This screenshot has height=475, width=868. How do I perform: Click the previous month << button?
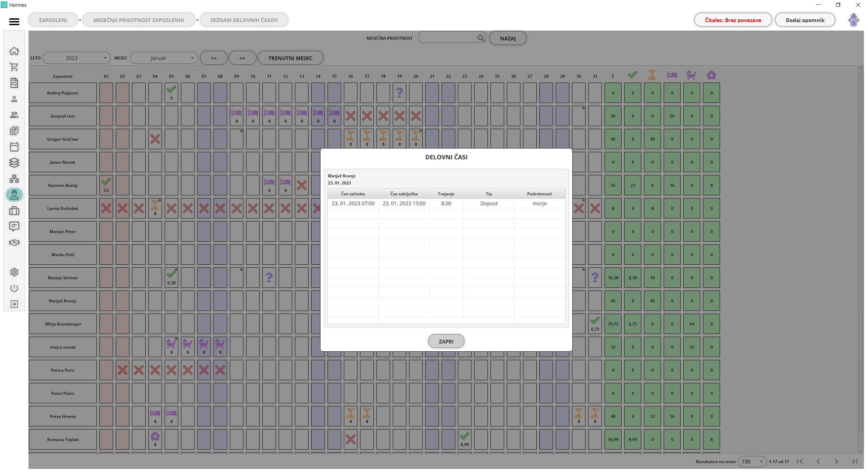click(x=214, y=58)
